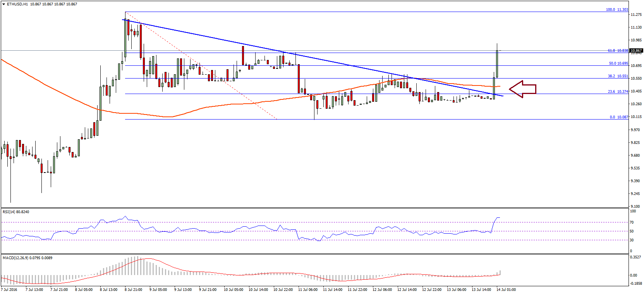
Task: Click the 10 Jul 22:00 time label
Action: tap(283, 290)
